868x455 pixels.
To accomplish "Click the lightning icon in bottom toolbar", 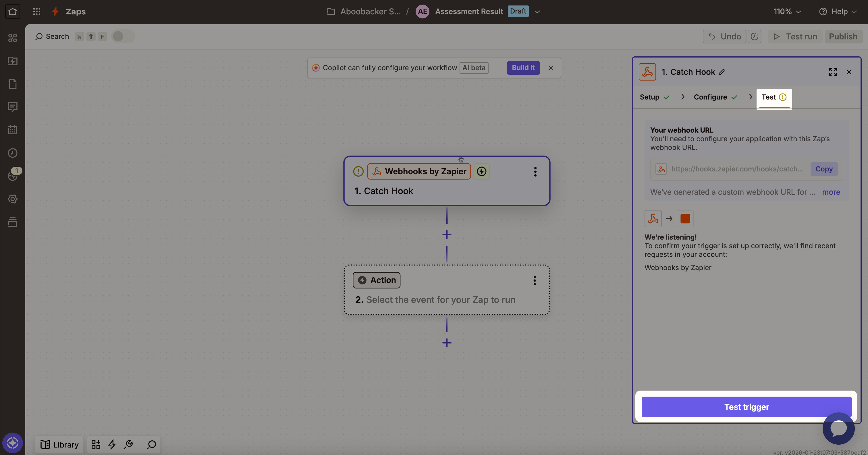I will point(112,445).
